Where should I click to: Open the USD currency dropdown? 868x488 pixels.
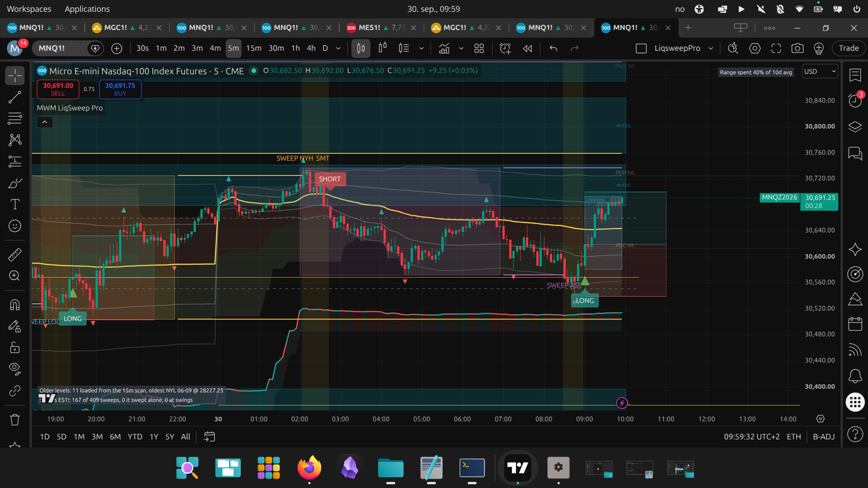[820, 72]
